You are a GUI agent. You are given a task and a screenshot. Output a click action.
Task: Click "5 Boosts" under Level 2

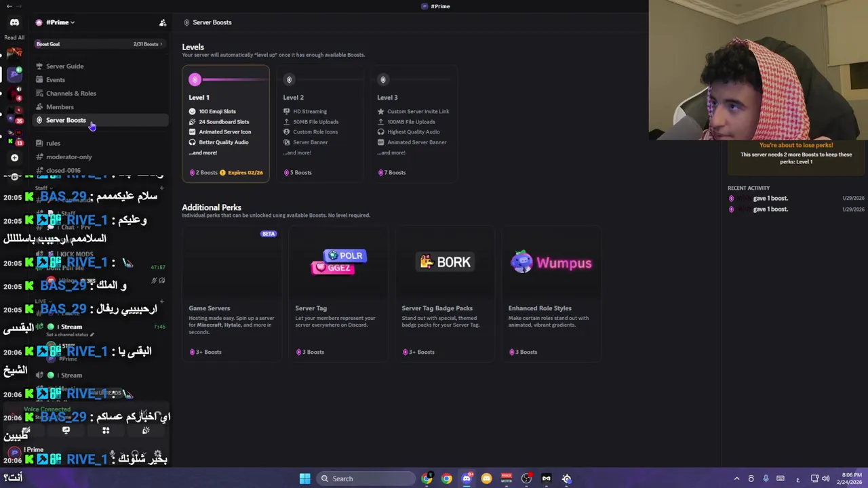pos(301,173)
